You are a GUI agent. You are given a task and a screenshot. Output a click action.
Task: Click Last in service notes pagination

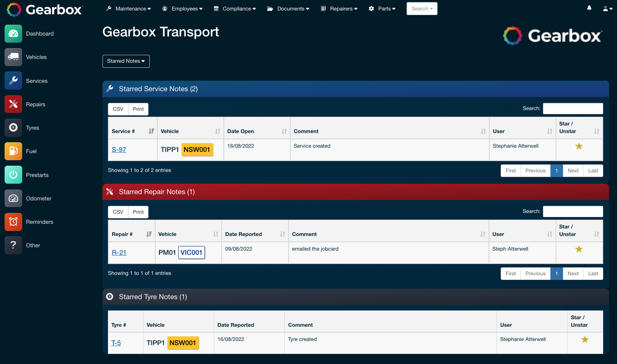(593, 171)
